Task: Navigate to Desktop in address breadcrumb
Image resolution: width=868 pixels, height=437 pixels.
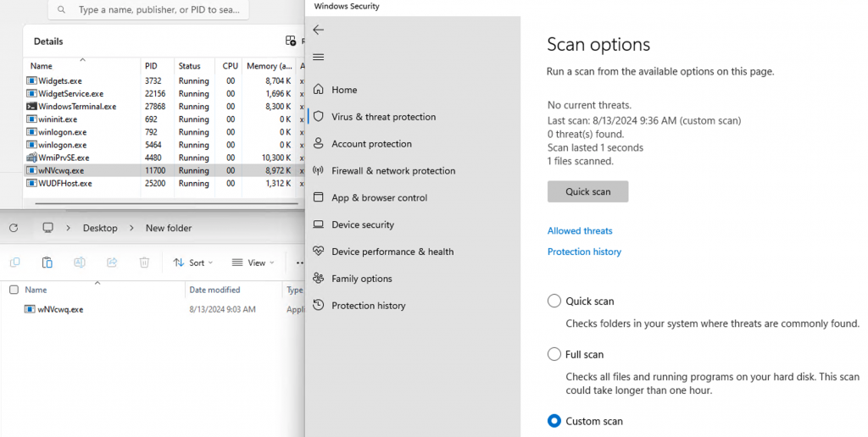Action: [x=100, y=228]
